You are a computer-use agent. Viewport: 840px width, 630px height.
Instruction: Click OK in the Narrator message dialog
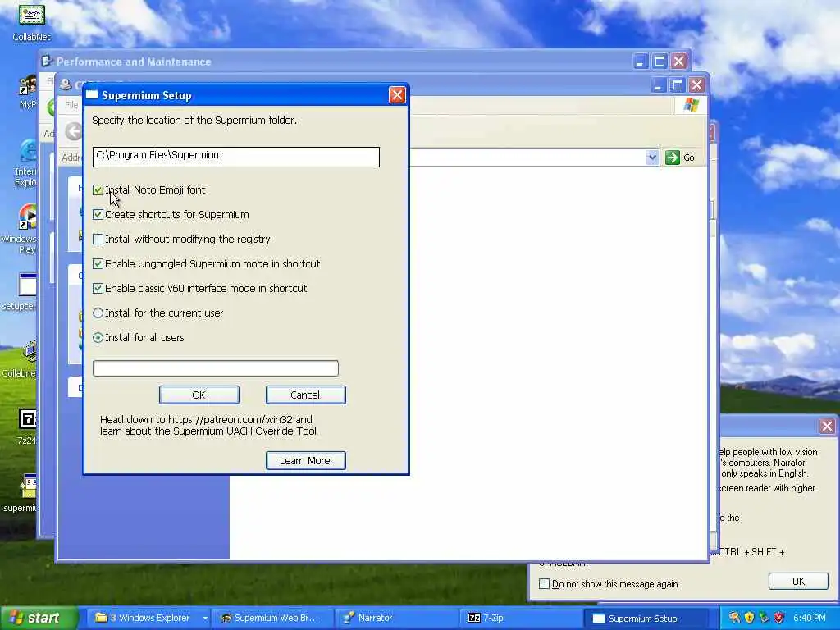pos(798,582)
